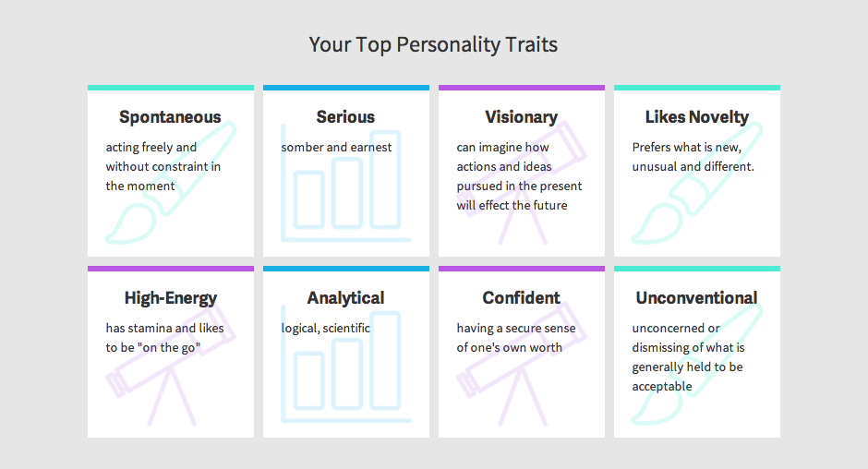
Task: Click the turquoise color bar above Spontaneous
Action: (x=171, y=88)
